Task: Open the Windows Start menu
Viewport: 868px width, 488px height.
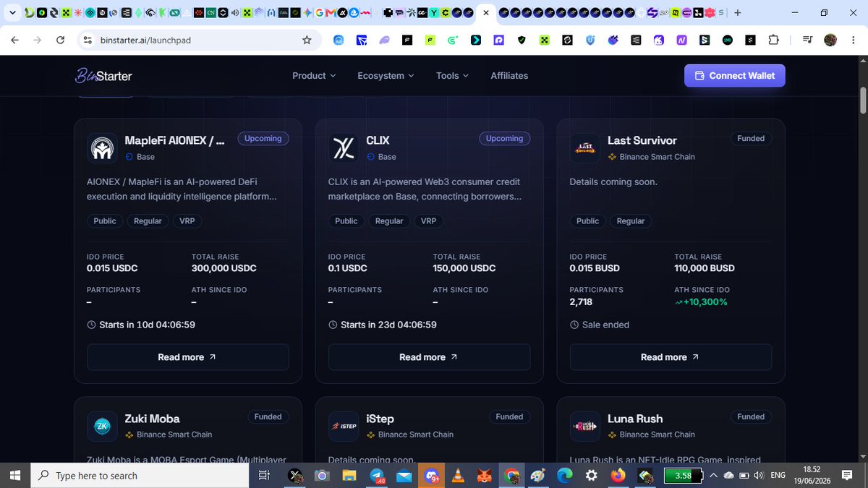Action: (14, 476)
